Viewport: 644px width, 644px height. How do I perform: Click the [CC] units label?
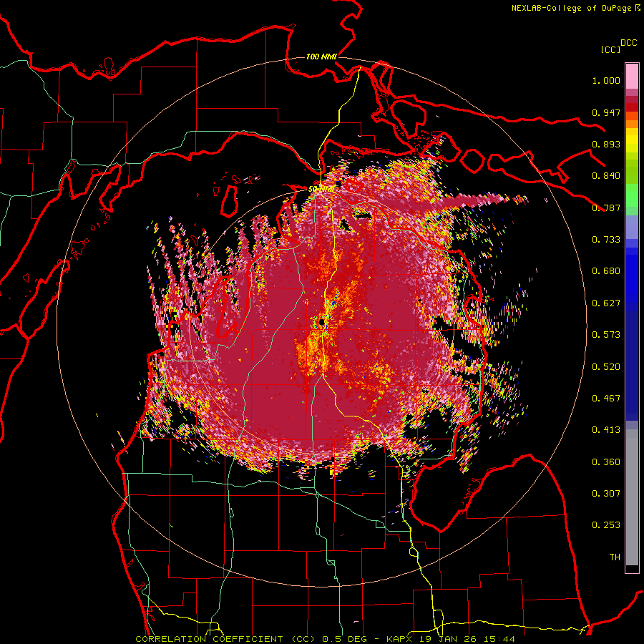click(x=611, y=49)
